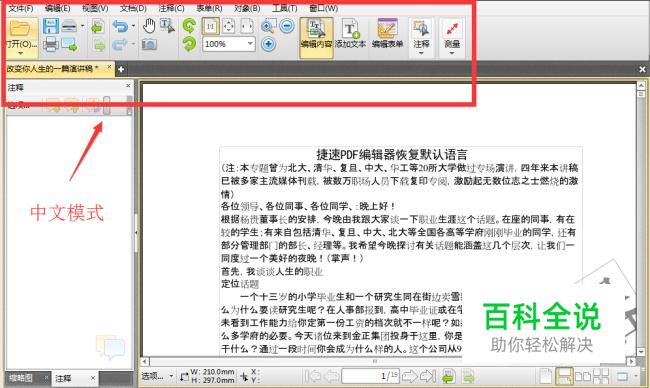This screenshot has height=388, width=650.
Task: Select single page layout
Action: [x=545, y=376]
